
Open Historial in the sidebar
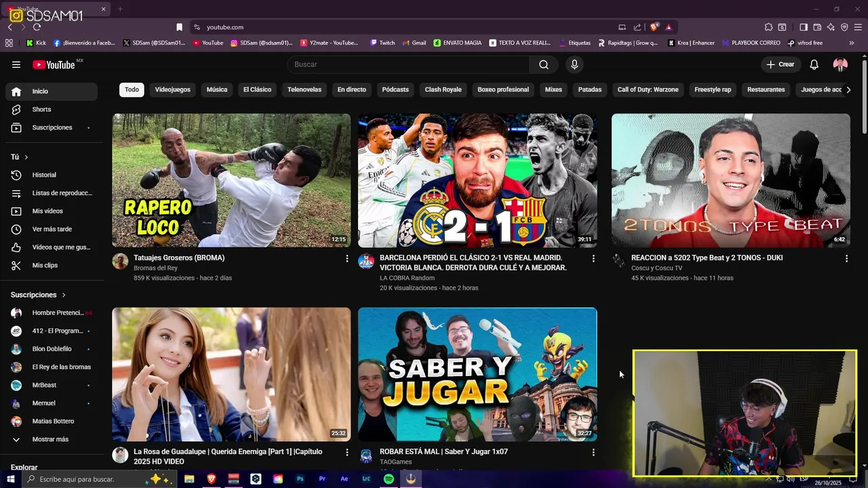[52, 175]
